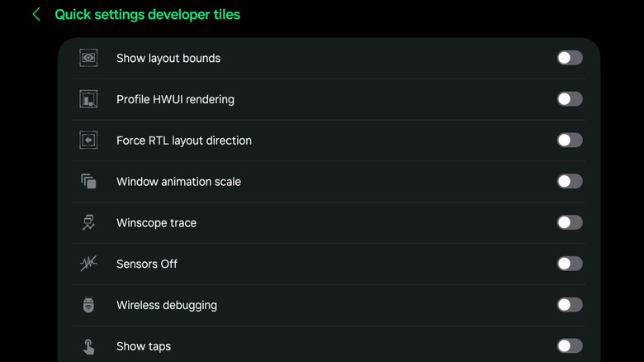The image size is (644, 362).
Task: Go back using the green arrow
Action: point(36,14)
